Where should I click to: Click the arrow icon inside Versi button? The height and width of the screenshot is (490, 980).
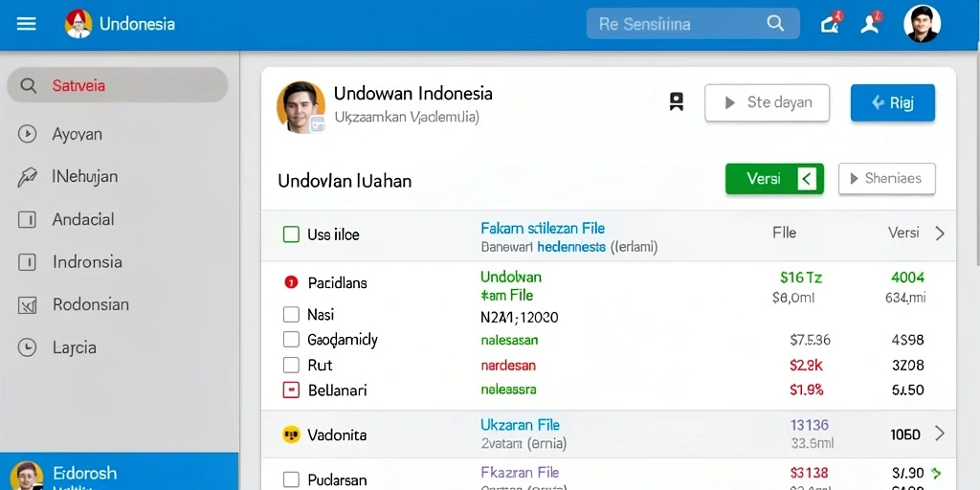click(807, 179)
